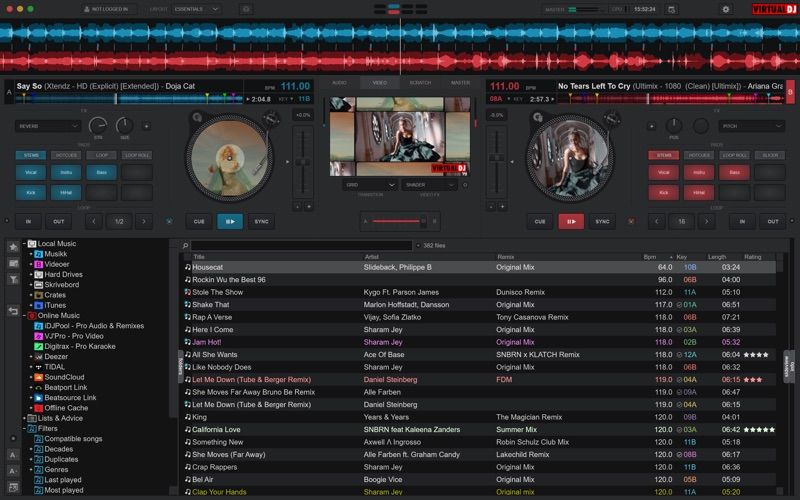Toggle deck B HiHat stem pad
The width and height of the screenshot is (800, 500).
[x=699, y=192]
